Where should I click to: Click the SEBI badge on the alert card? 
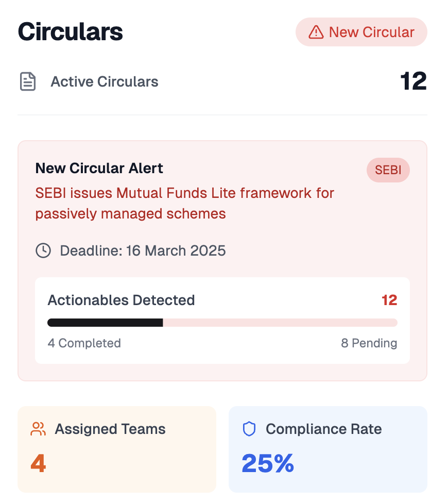[x=388, y=170]
